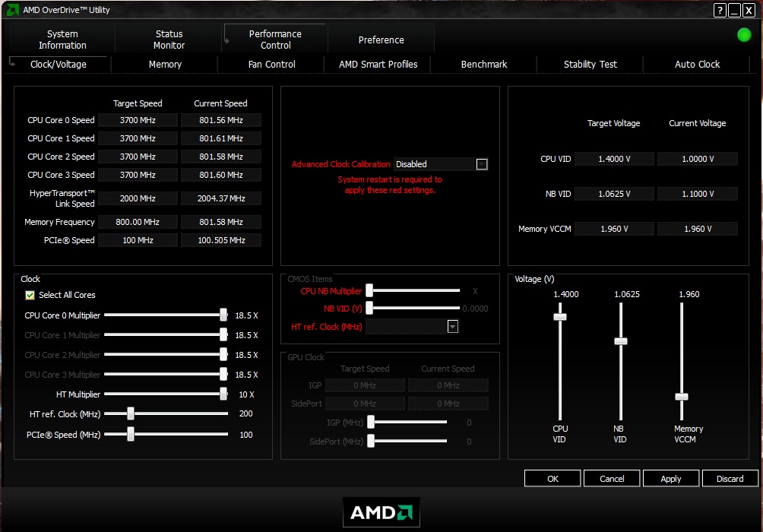Click CPU Core 3 current speed 801.60 MHz
Screen dimensions: 763x532
pyautogui.click(x=221, y=175)
